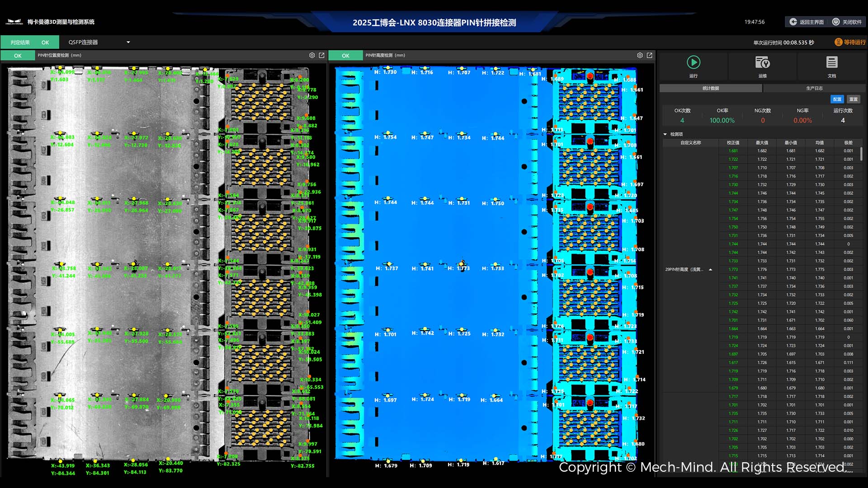
Task: Click the 梅卡曼德3D测量与检测系统 app name
Action: (x=61, y=22)
